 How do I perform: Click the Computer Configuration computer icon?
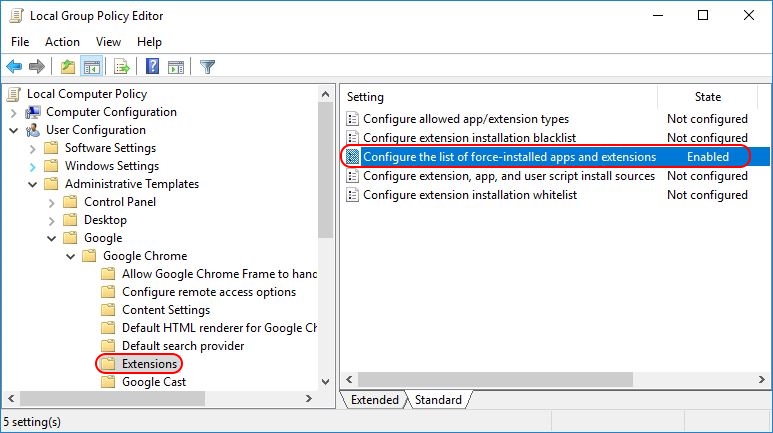click(33, 112)
